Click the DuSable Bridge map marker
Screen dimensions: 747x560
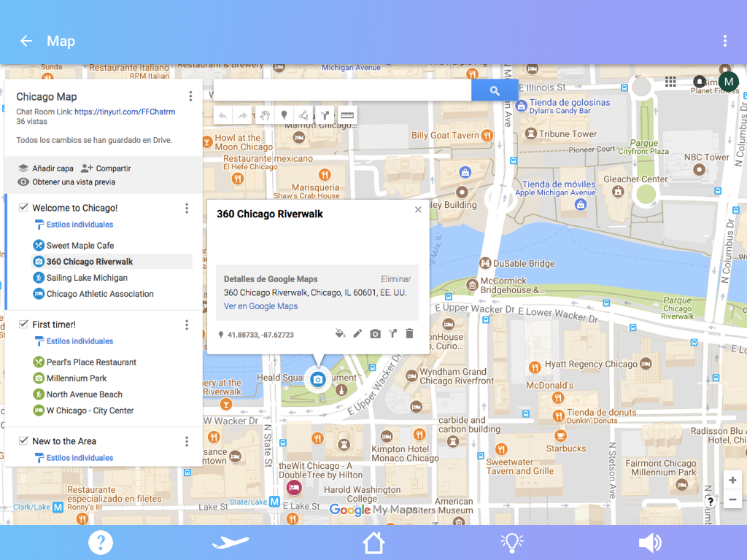pyautogui.click(x=484, y=262)
